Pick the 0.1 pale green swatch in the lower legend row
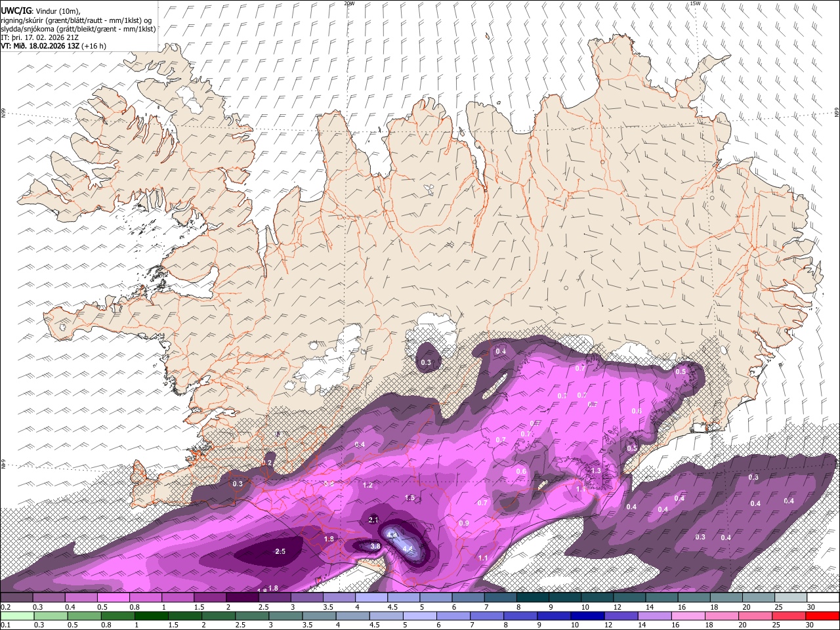 (16, 616)
